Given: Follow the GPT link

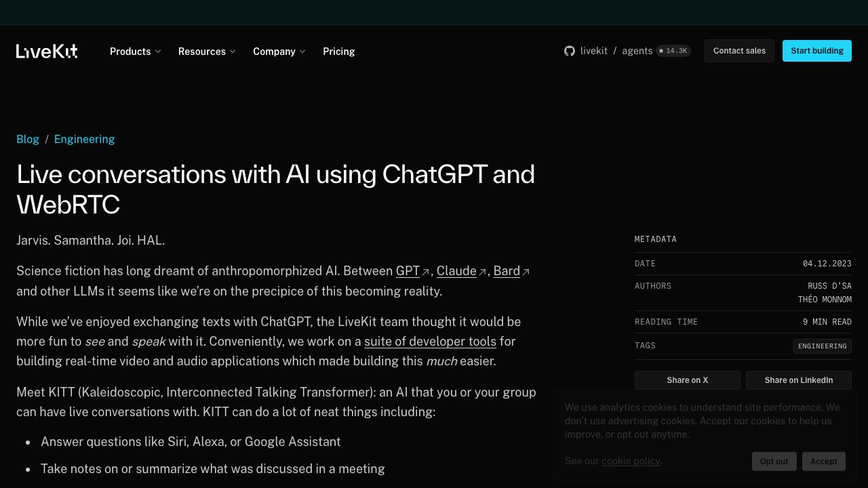Looking at the screenshot, I should click(412, 271).
